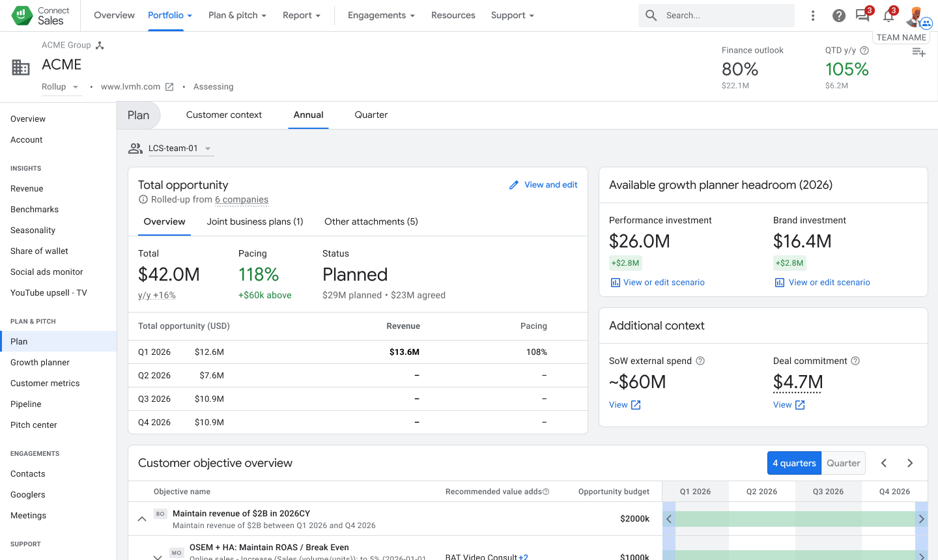The image size is (938, 560).
Task: Click the right arrow on the Maintain revenue timeline
Action: [922, 519]
